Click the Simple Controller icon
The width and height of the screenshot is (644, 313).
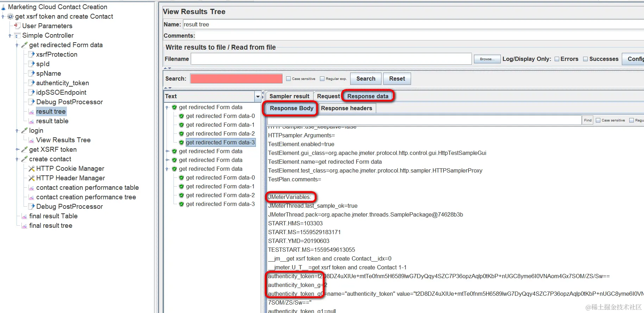pos(17,36)
